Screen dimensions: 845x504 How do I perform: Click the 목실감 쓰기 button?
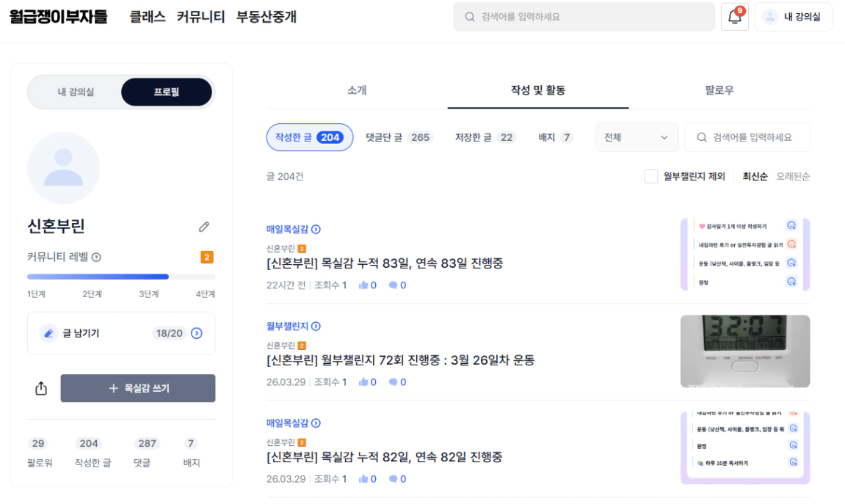[x=138, y=388]
